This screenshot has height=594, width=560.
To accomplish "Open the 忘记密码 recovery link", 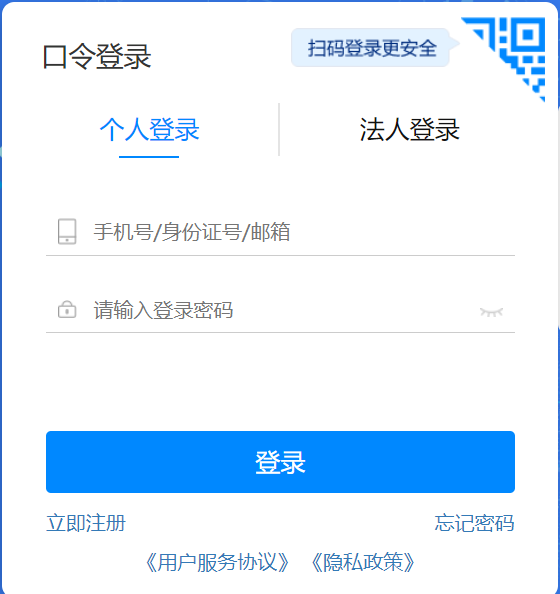I will pyautogui.click(x=474, y=523).
